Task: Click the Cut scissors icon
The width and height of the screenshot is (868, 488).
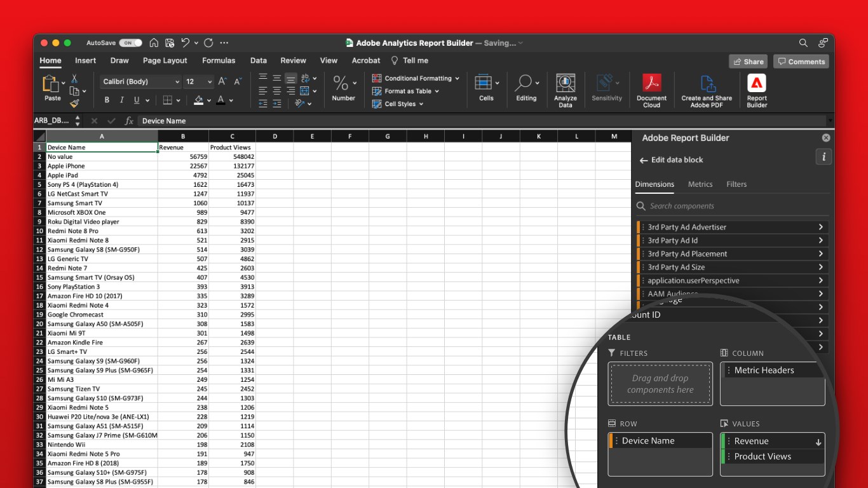Action: (74, 78)
